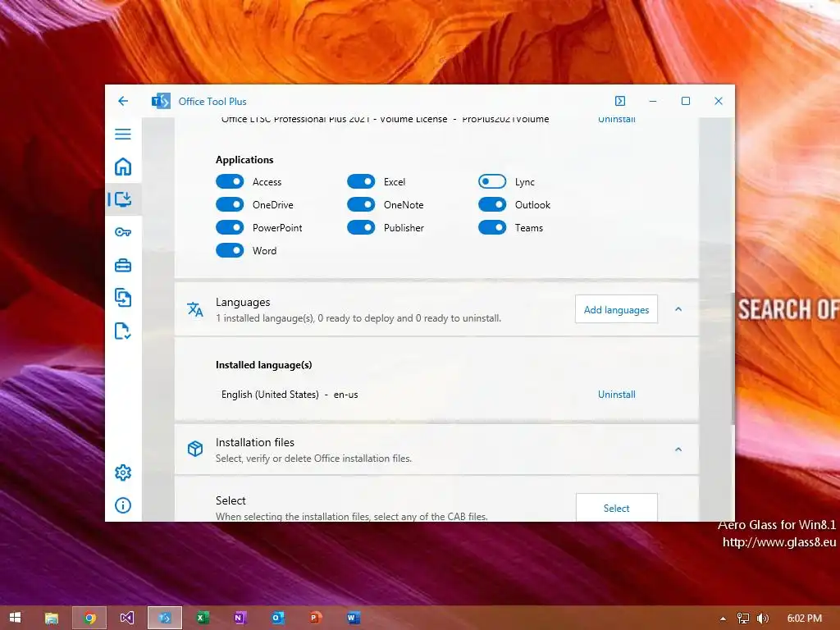Disable the Teams application switch

(x=492, y=228)
